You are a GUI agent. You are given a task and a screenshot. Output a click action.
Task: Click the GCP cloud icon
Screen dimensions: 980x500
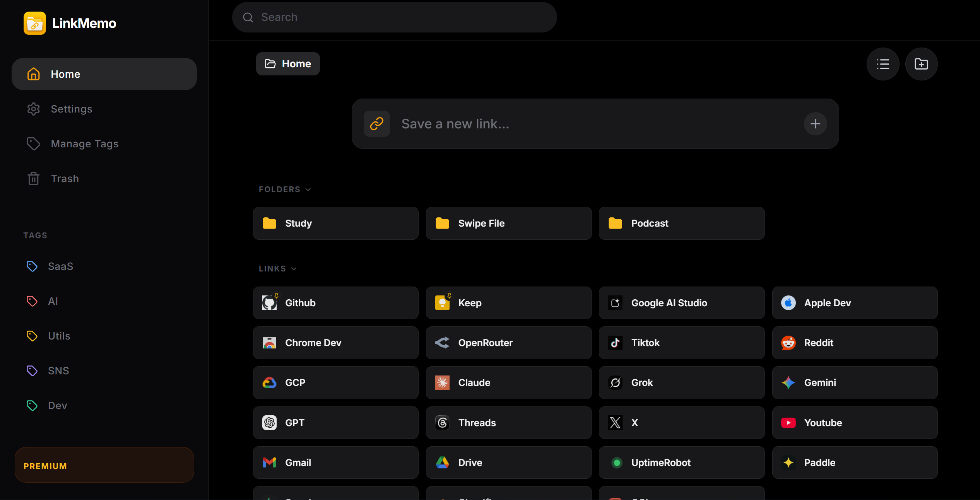(269, 383)
